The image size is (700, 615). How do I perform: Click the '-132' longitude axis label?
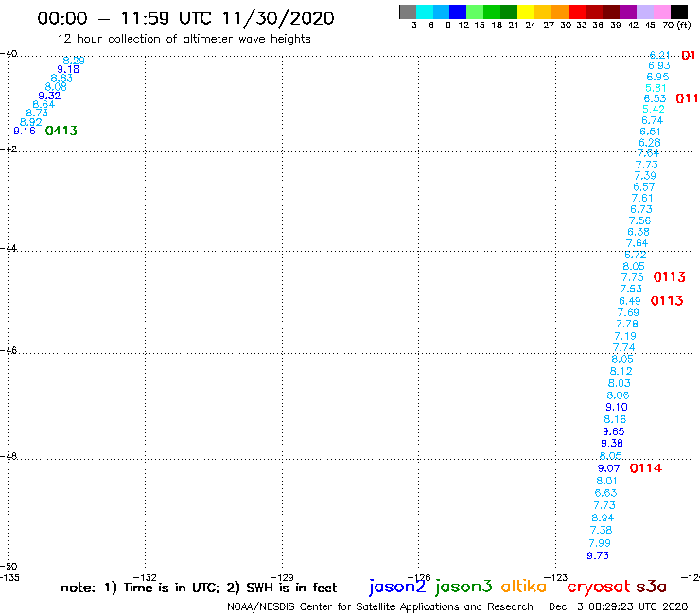pos(145,577)
